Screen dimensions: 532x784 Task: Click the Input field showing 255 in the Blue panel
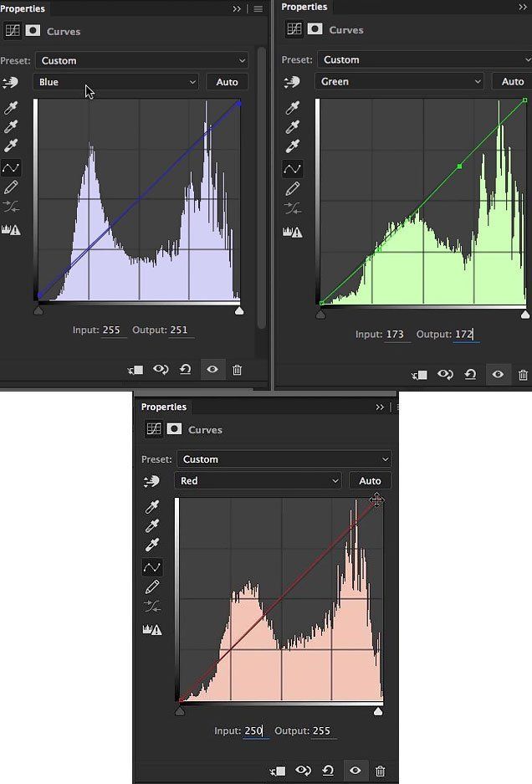point(114,330)
